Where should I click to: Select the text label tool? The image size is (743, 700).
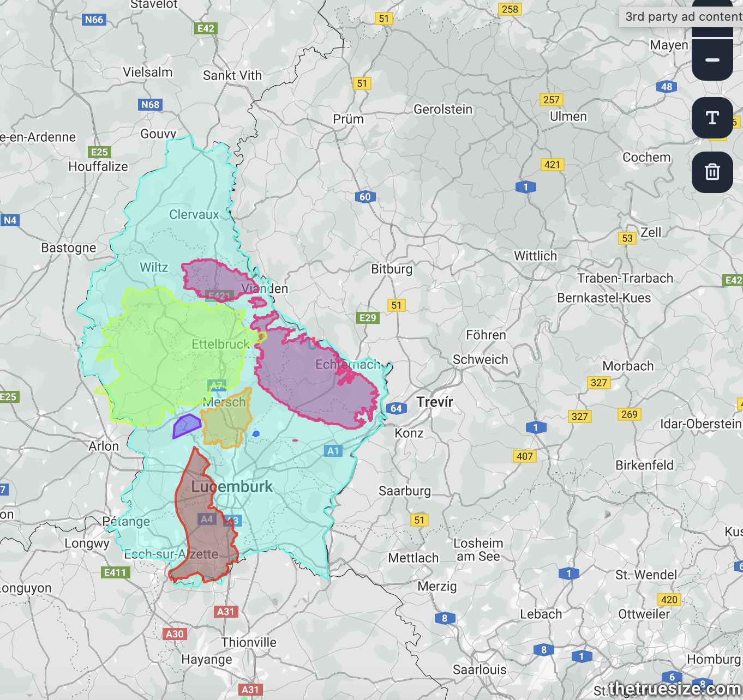tap(712, 118)
